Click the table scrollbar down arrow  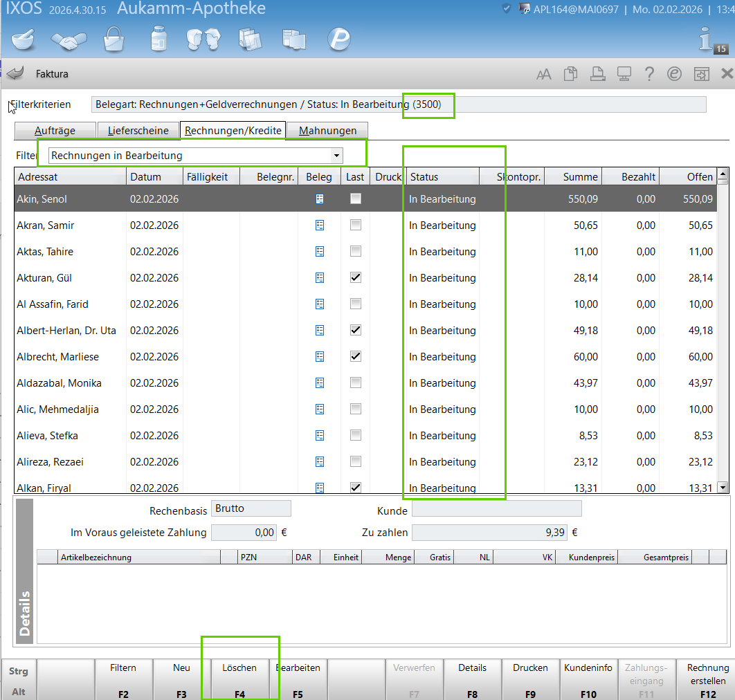tap(723, 487)
